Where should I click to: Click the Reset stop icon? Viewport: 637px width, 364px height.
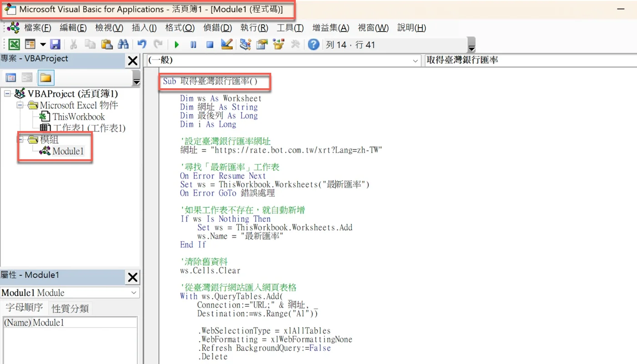(x=210, y=45)
